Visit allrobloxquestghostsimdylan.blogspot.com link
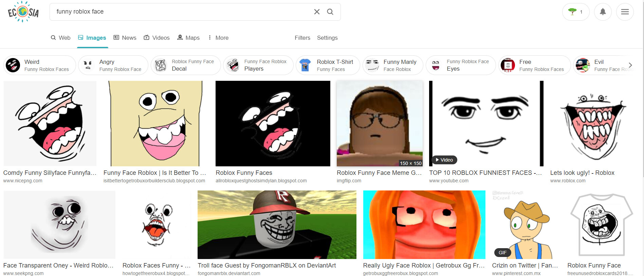 click(261, 181)
